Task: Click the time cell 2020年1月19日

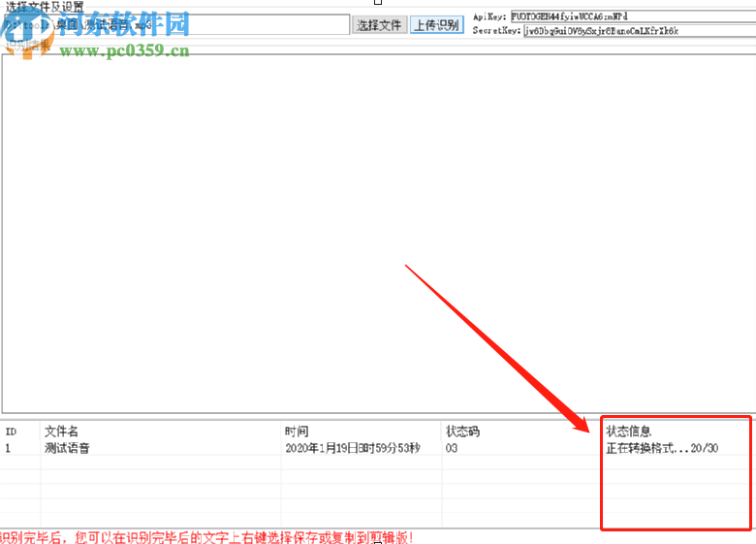Action: (x=353, y=448)
